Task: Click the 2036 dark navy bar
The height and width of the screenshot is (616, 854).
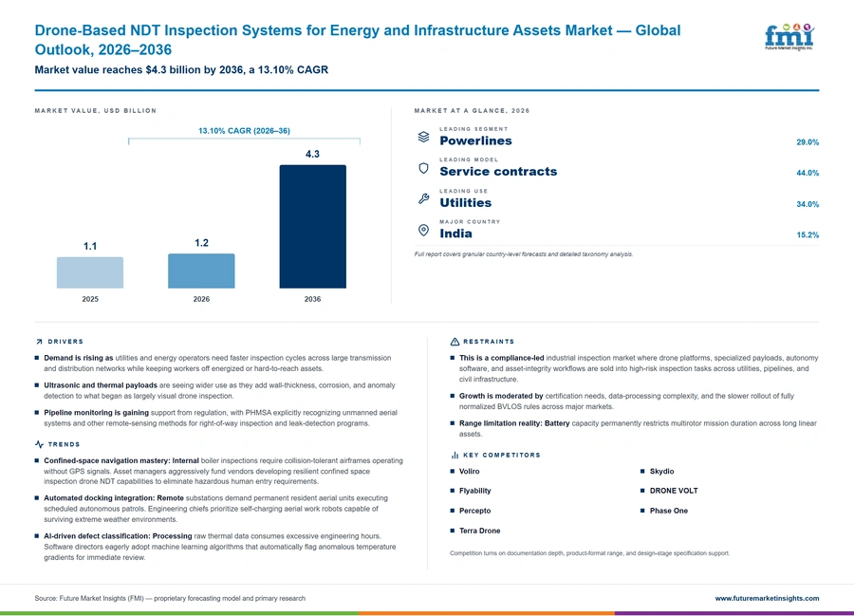Action: 312,227
